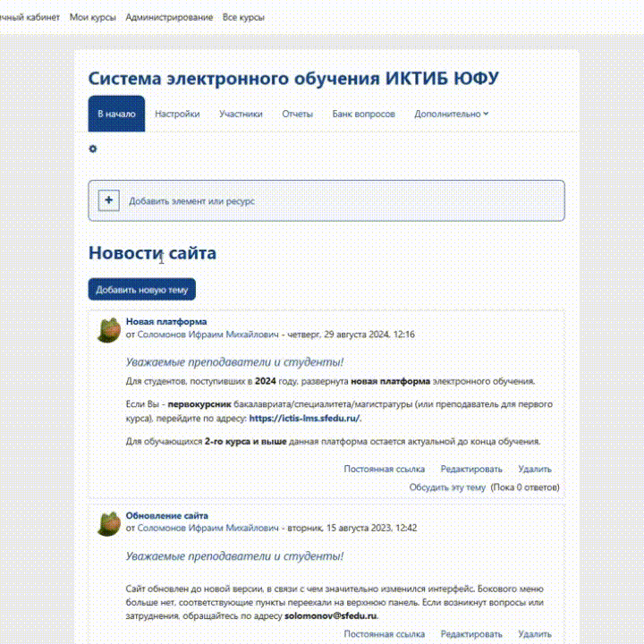Click the solomonov@sfedu.ru email address
Image resolution: width=644 pixels, height=644 pixels.
click(331, 615)
